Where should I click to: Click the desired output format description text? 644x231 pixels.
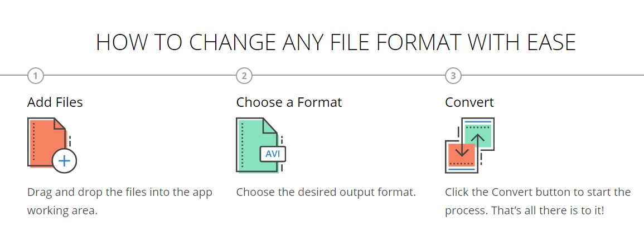click(x=326, y=192)
